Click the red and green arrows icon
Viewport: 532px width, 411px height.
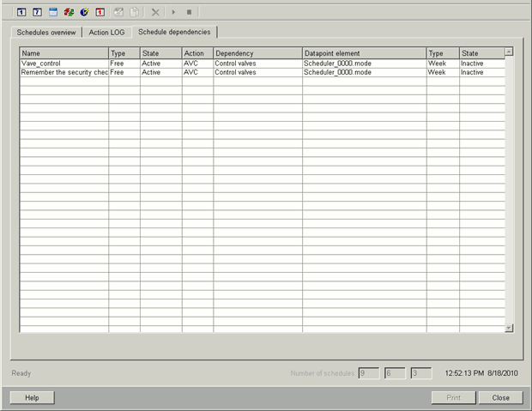[69, 12]
